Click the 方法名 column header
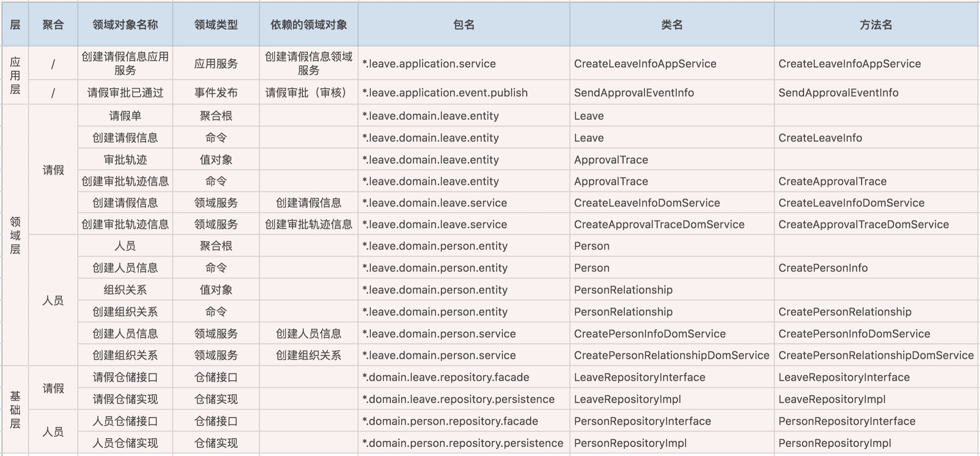The width and height of the screenshot is (980, 456). click(875, 25)
